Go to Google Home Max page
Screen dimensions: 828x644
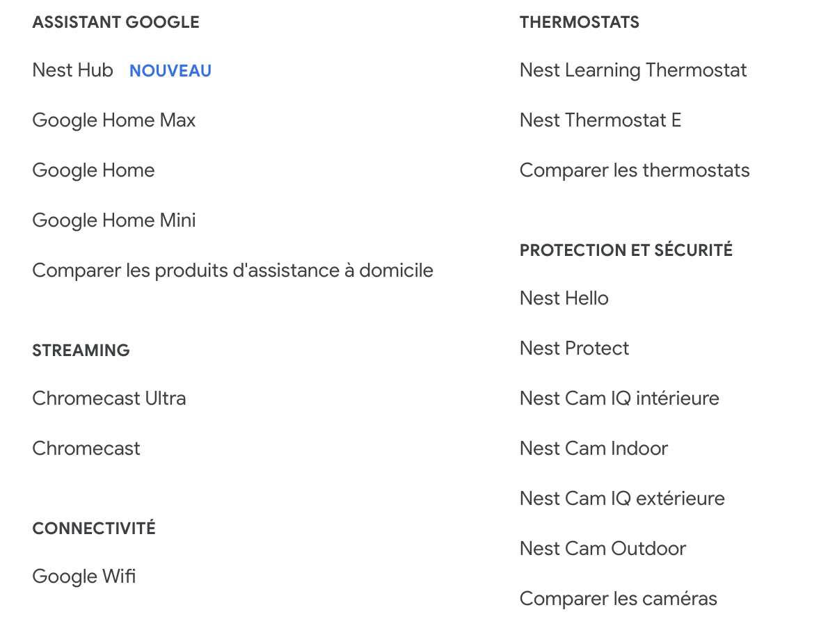[113, 120]
